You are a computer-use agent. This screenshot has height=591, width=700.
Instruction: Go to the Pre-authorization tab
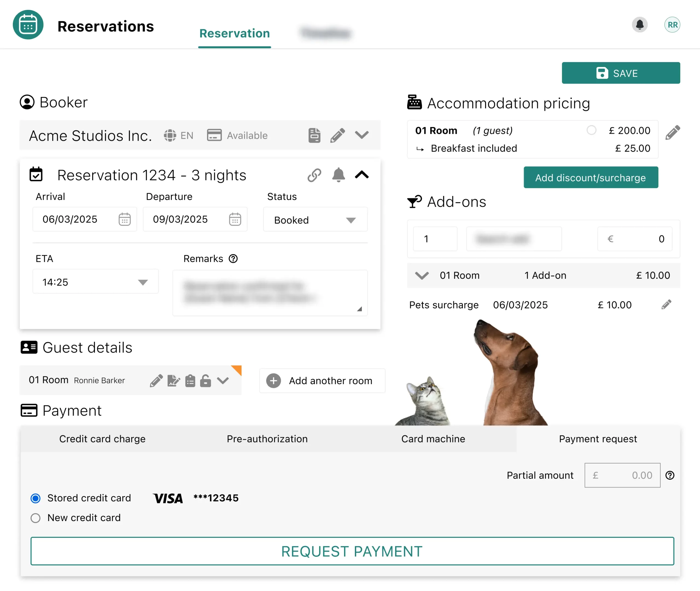coord(267,439)
